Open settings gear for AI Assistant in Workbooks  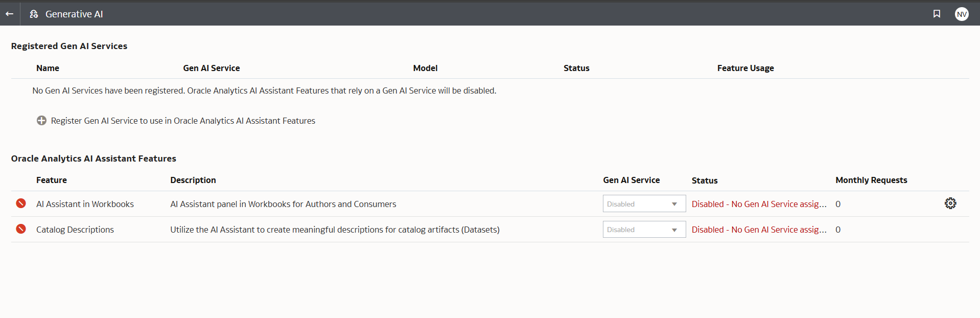click(950, 203)
